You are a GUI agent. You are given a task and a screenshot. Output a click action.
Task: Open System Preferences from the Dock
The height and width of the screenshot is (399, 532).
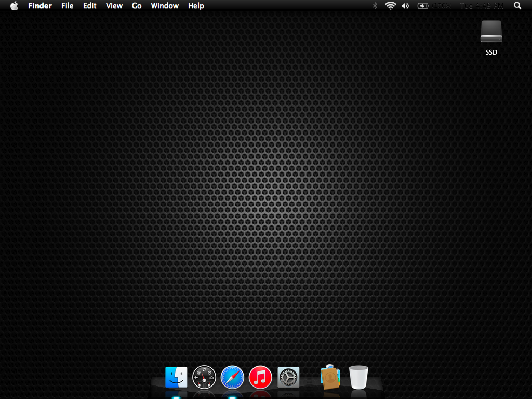(x=288, y=377)
